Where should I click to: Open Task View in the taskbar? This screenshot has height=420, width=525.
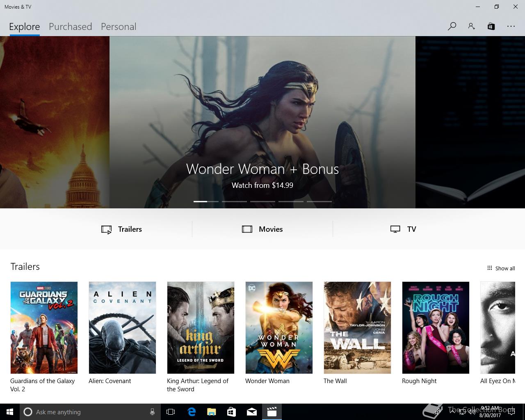click(x=171, y=412)
